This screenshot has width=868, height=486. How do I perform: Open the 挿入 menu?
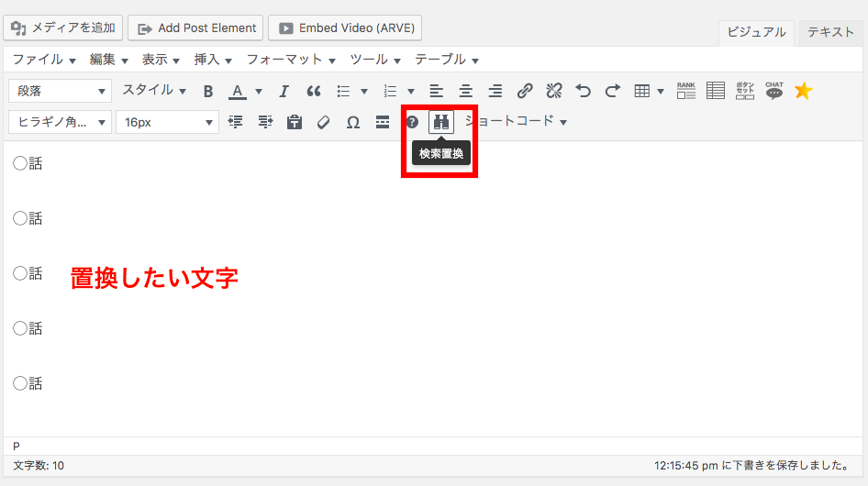click(x=213, y=60)
